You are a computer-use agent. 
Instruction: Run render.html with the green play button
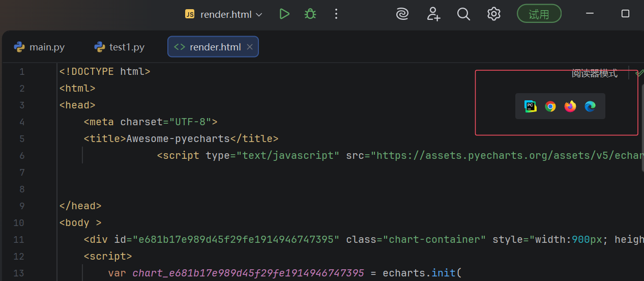click(x=284, y=14)
